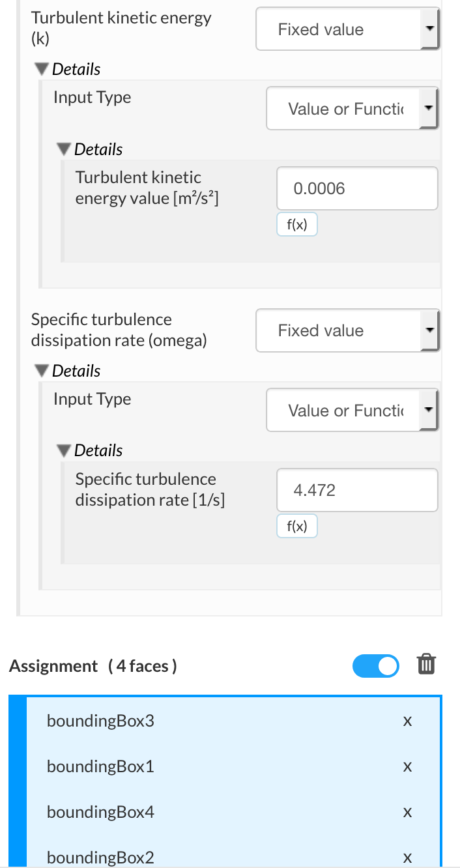The image size is (460, 868).
Task: Delete the assignment with trash icon
Action: pos(425,665)
